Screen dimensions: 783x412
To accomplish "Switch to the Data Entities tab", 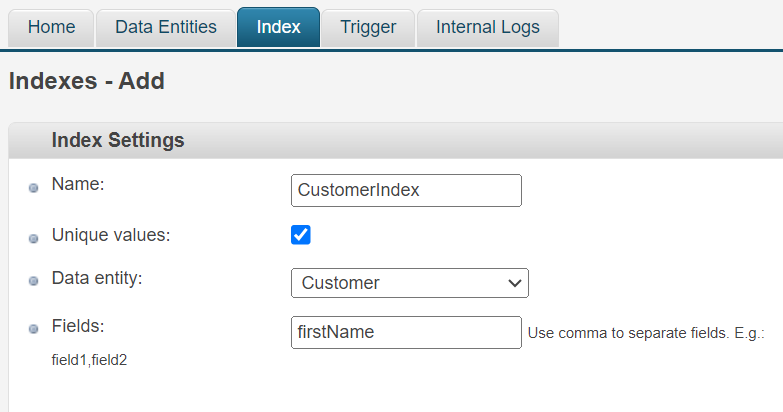I will pos(166,27).
